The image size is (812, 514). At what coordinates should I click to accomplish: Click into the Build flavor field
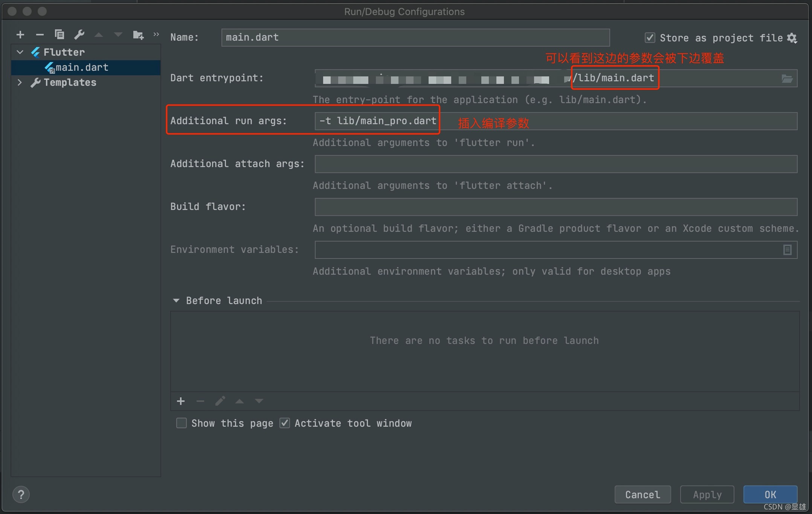pyautogui.click(x=556, y=207)
